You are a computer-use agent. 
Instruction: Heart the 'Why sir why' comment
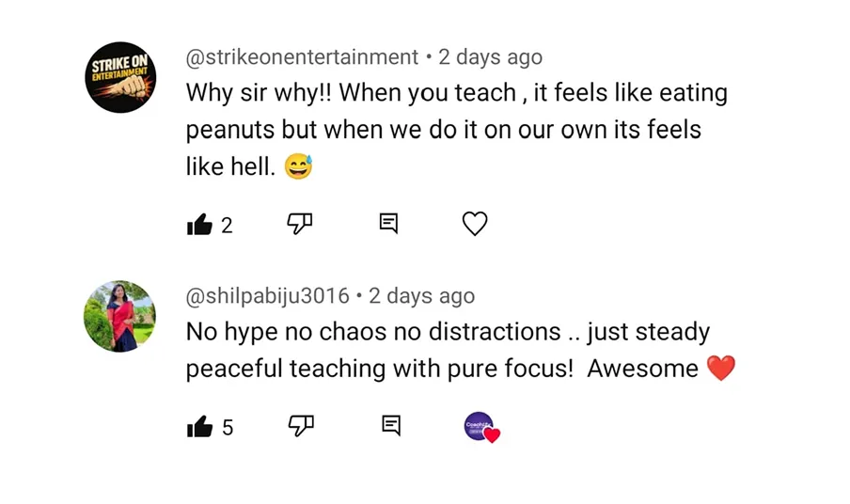475,224
